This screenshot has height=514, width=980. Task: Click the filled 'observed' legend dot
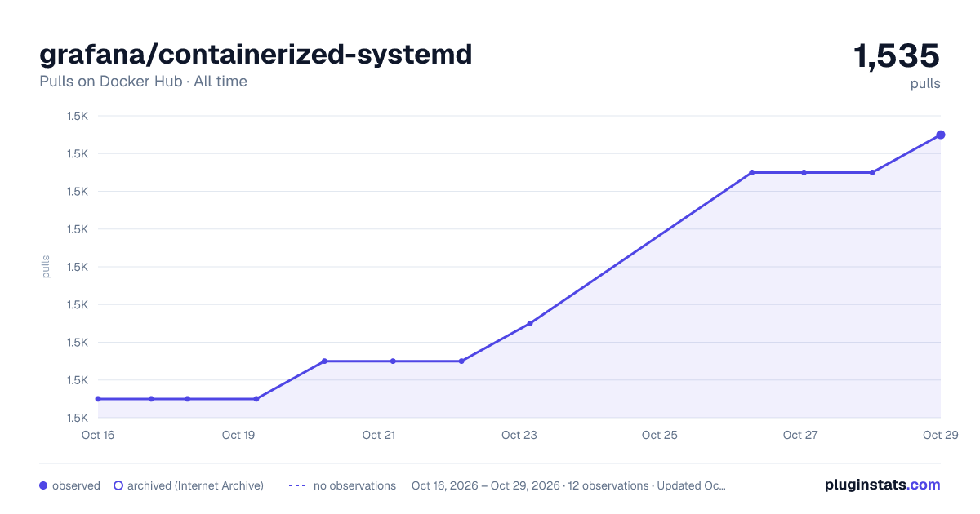pos(43,485)
